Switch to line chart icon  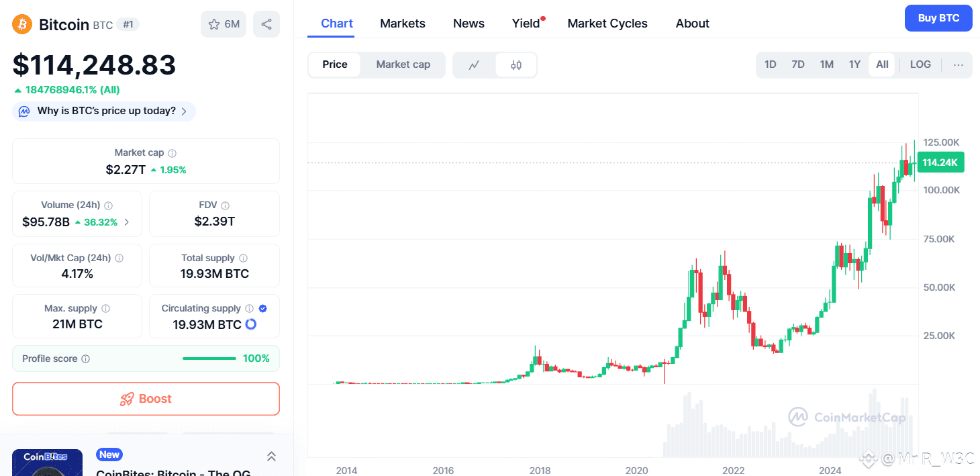pos(474,65)
